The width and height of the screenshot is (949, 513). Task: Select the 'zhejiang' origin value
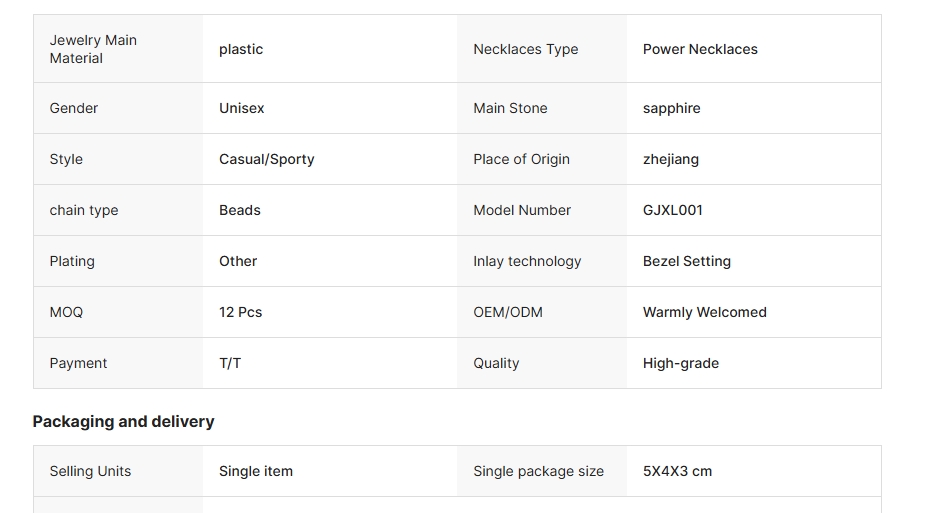pyautogui.click(x=670, y=159)
